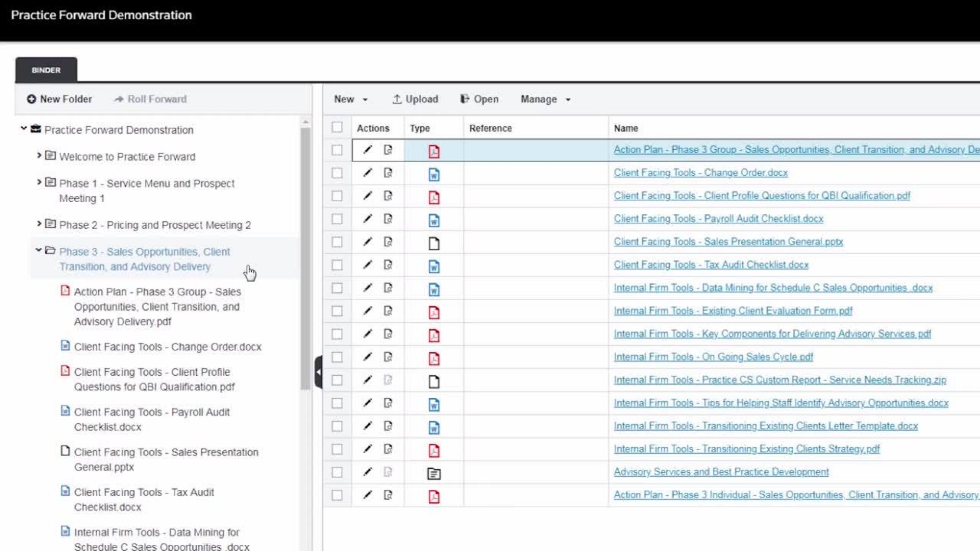
Task: Click the Upload icon in the toolbar
Action: [398, 99]
